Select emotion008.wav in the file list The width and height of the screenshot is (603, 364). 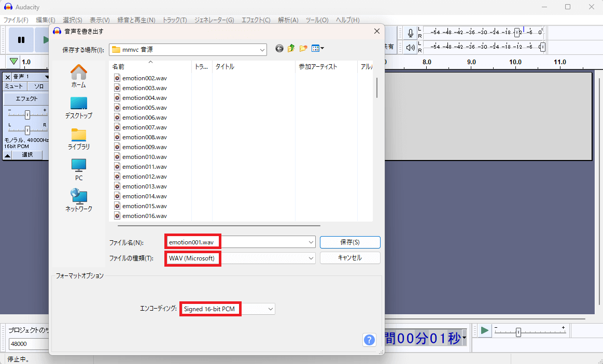144,137
